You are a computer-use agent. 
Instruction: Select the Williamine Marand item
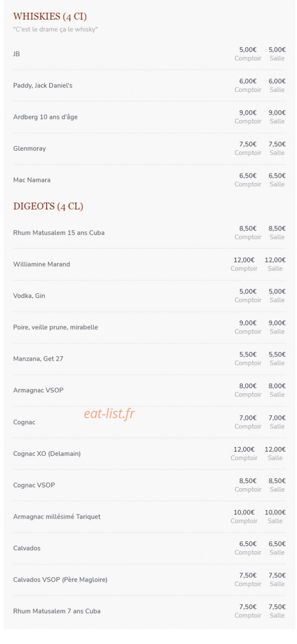[42, 264]
